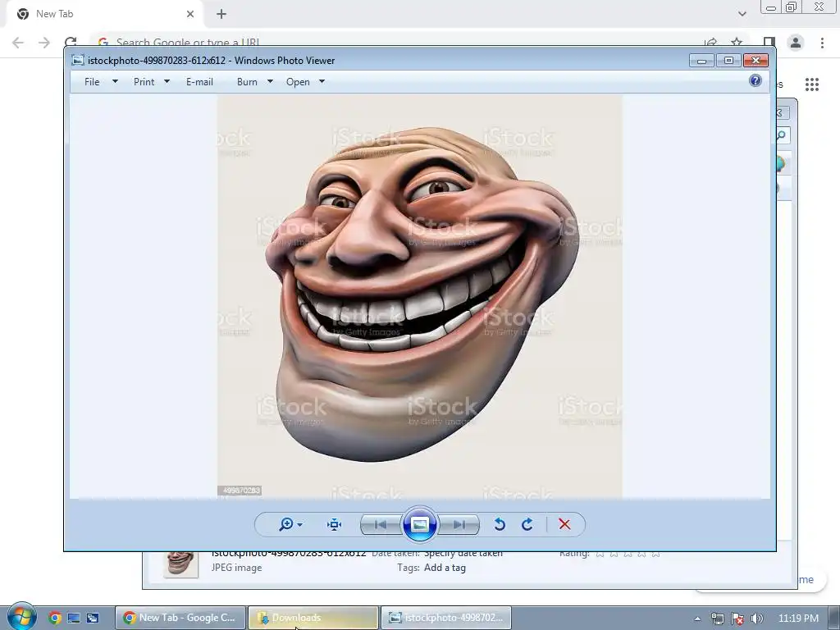Rotate the photo counterclockwise
Viewport: 840px width, 630px height.
click(x=500, y=524)
